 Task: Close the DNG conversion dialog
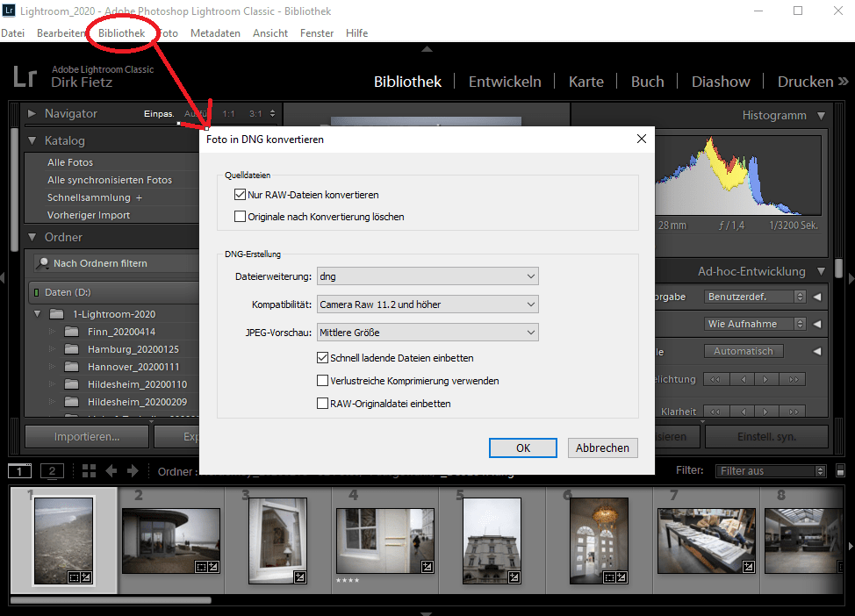641,139
